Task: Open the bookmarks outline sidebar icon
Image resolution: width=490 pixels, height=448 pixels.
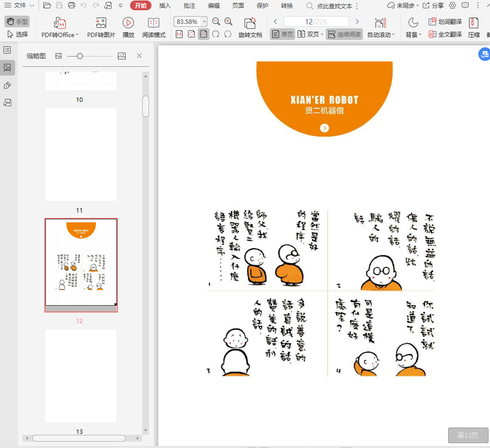Action: [7, 50]
